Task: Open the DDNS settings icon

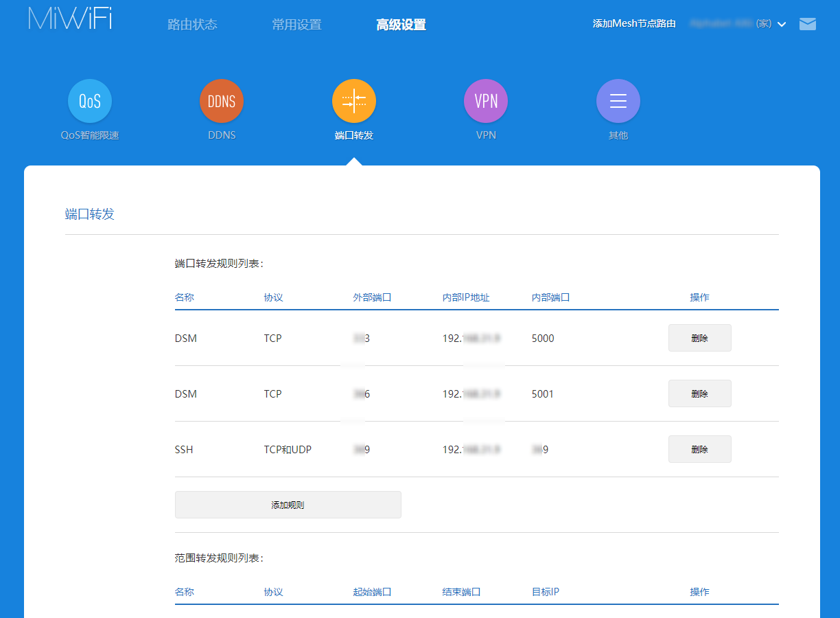Action: 222,102
